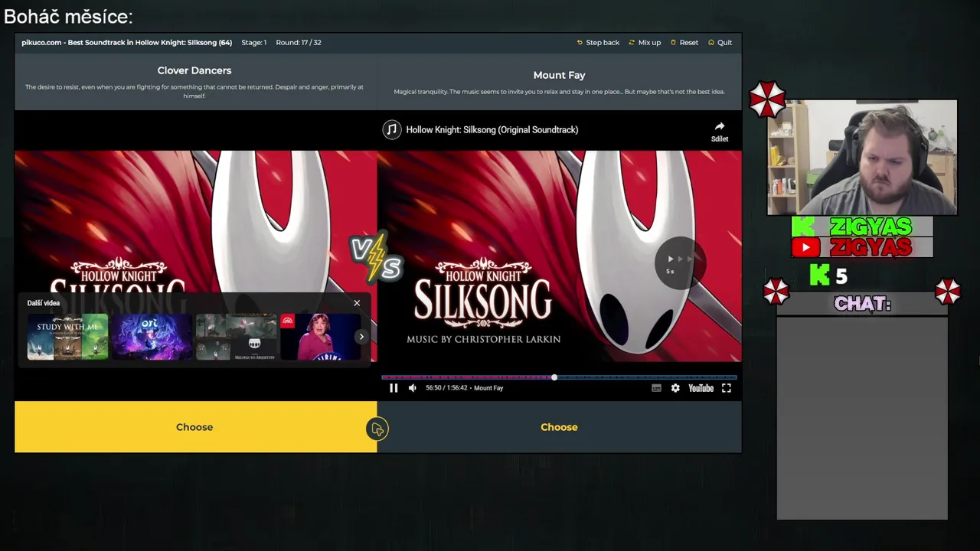Viewport: 980px width, 551px height.
Task: Click the streamer webcam feed
Action: tap(862, 157)
